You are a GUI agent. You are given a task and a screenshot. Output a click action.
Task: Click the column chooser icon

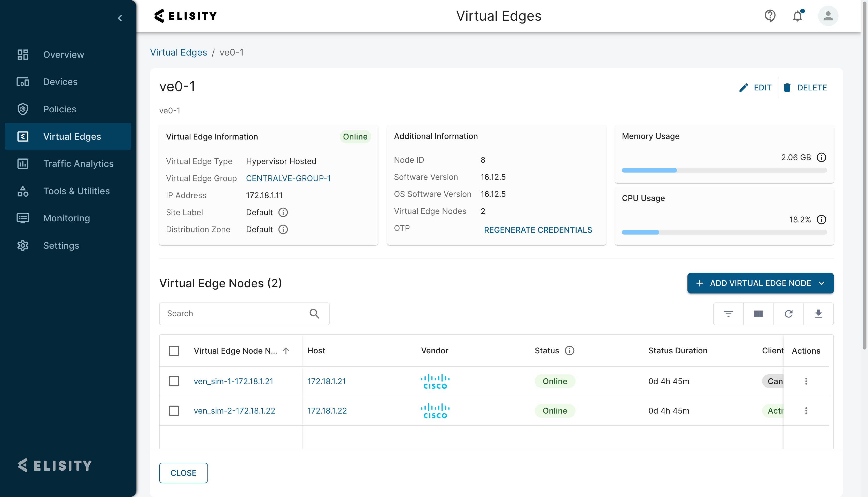tap(758, 314)
